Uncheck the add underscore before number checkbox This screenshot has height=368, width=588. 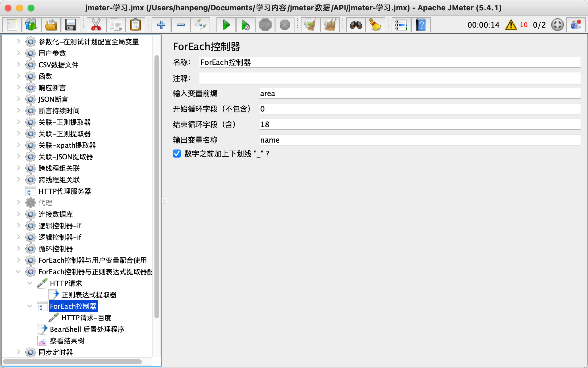pyautogui.click(x=177, y=154)
